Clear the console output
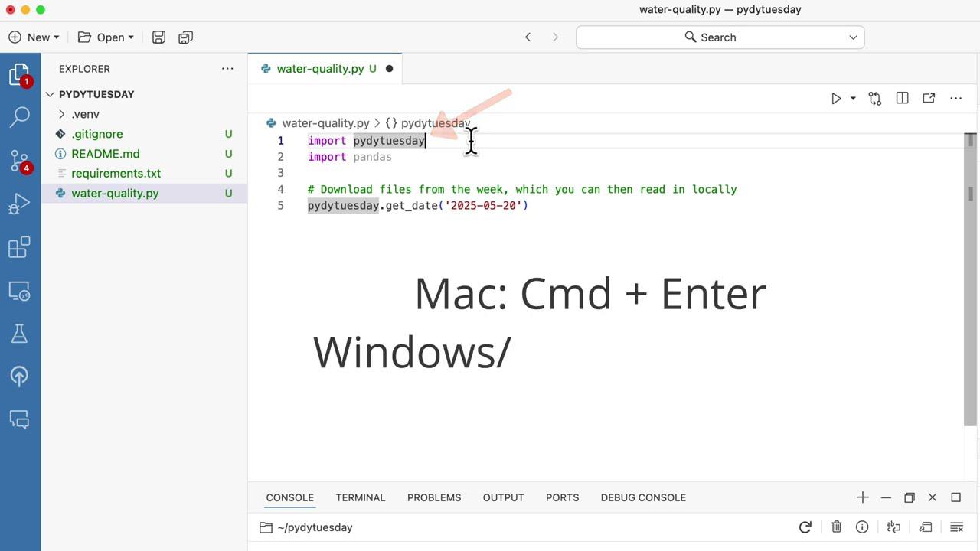 pos(836,527)
